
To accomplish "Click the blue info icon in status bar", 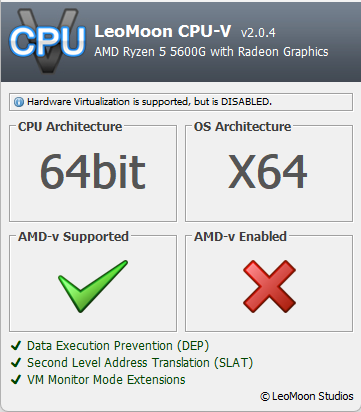I will [19, 102].
